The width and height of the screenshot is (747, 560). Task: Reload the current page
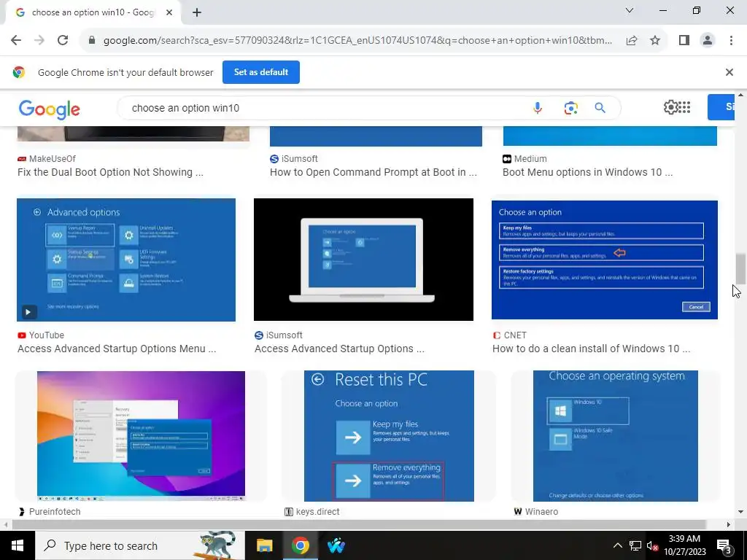pos(63,41)
